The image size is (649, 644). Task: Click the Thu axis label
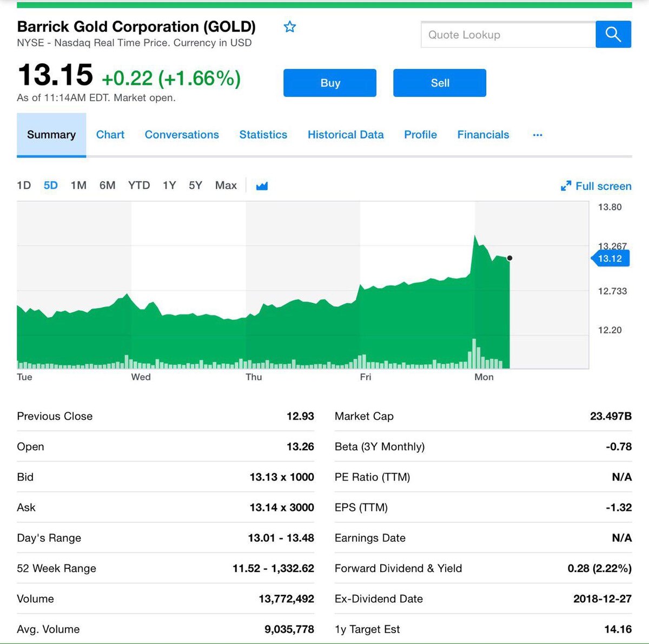pyautogui.click(x=254, y=377)
